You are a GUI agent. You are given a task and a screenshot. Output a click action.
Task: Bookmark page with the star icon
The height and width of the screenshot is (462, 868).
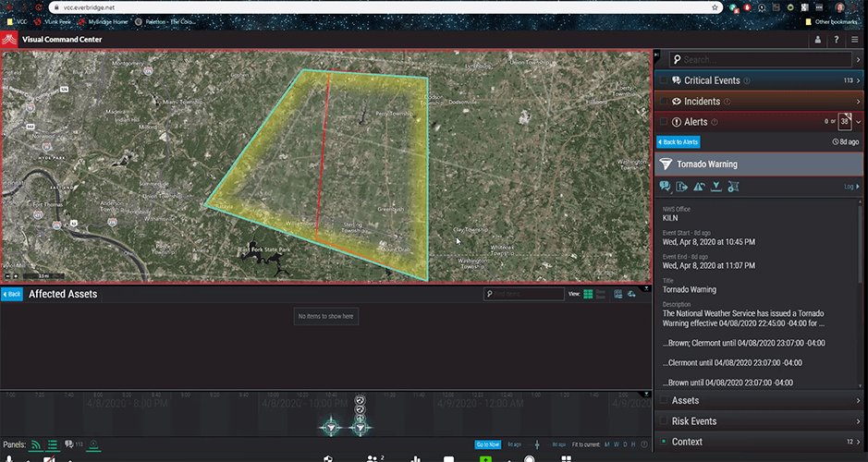tap(715, 7)
